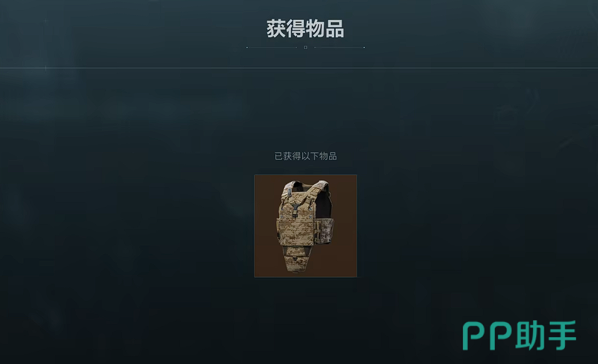Click the 获得物品 title heading
The image size is (598, 364).
pos(305,29)
